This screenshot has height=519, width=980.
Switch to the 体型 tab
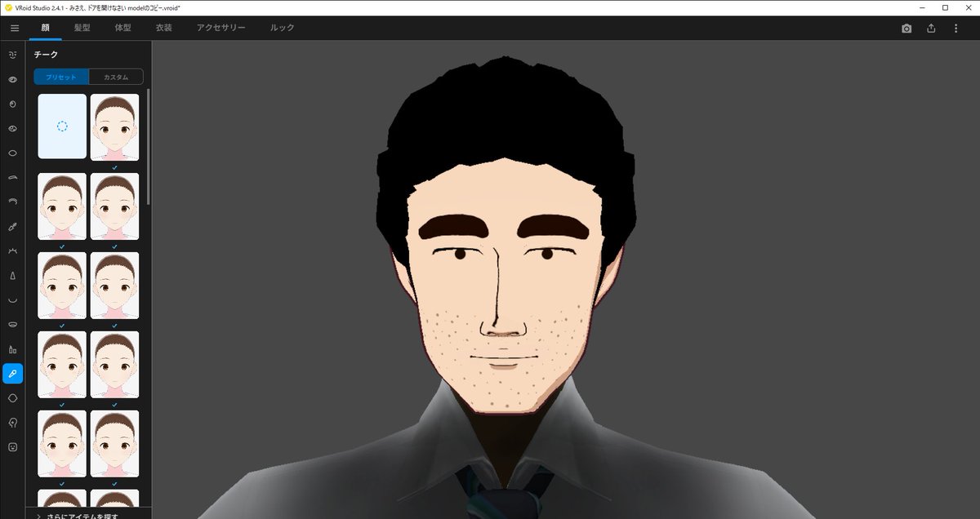(x=122, y=28)
